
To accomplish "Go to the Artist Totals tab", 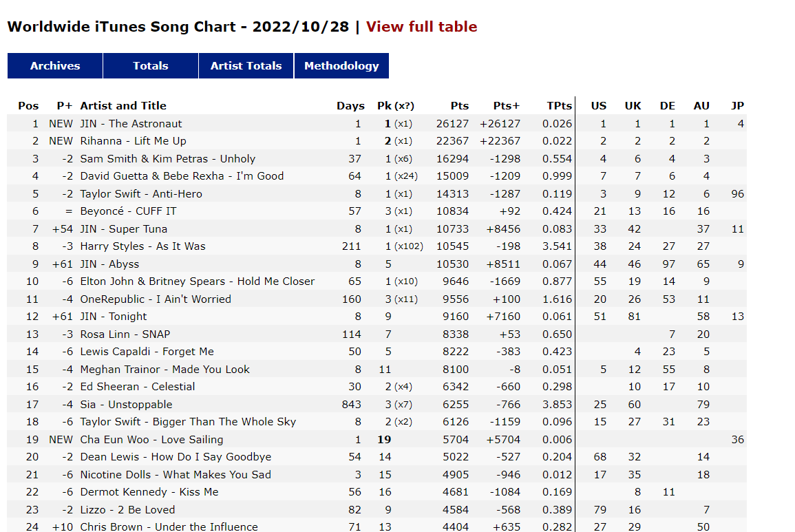I will point(246,65).
